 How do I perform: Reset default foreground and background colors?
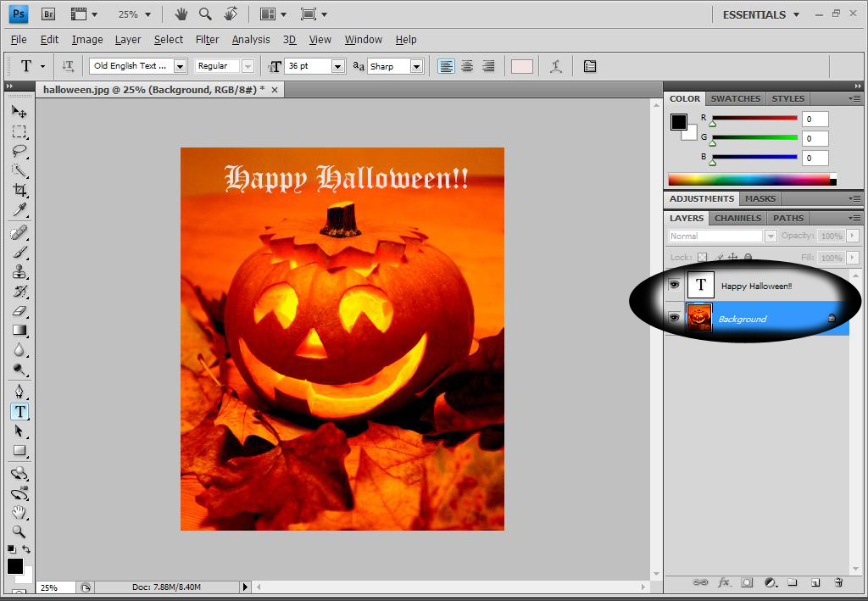pos(12,549)
